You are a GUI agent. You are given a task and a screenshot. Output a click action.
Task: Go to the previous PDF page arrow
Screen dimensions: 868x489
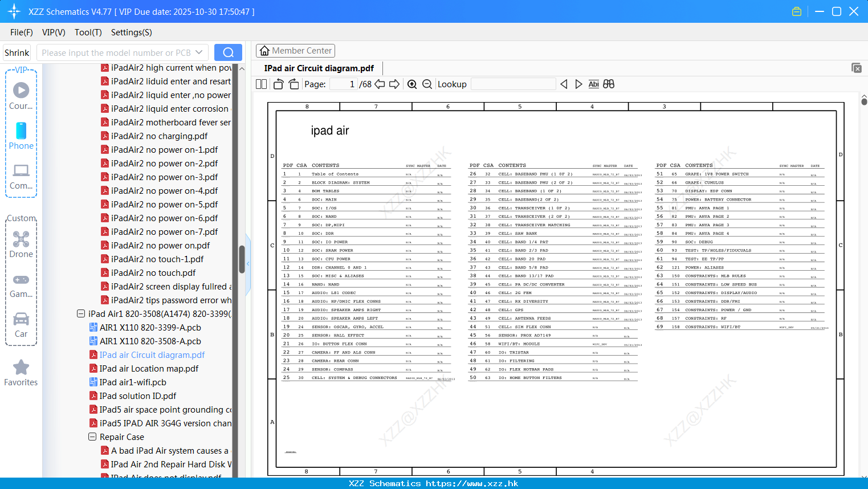click(x=380, y=84)
